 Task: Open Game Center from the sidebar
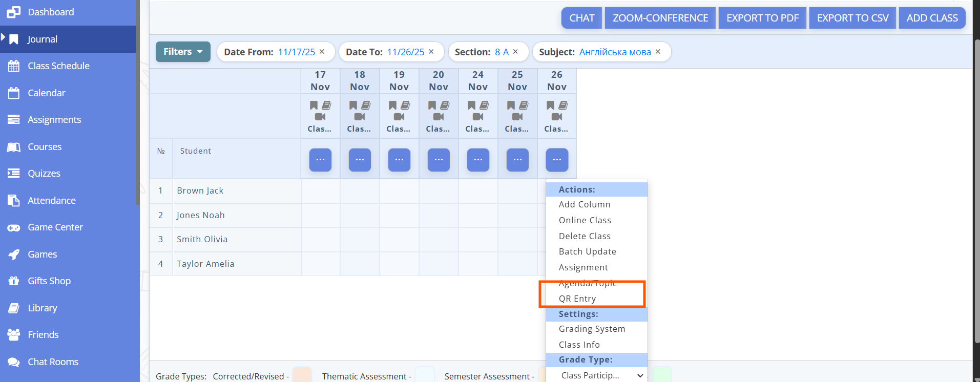pyautogui.click(x=55, y=227)
